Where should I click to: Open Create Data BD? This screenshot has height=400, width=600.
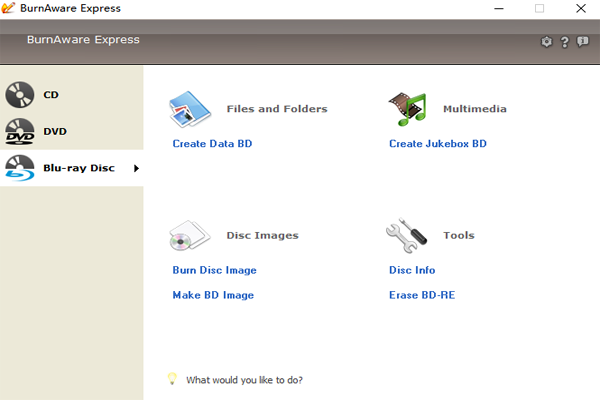pyautogui.click(x=212, y=144)
